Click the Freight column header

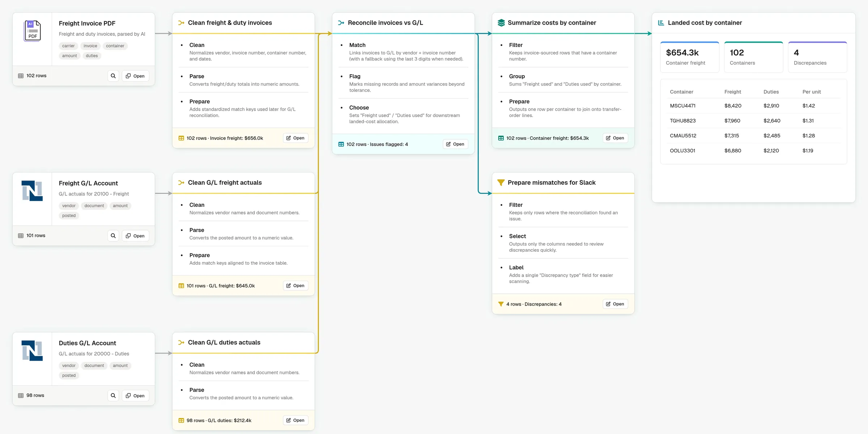(733, 92)
